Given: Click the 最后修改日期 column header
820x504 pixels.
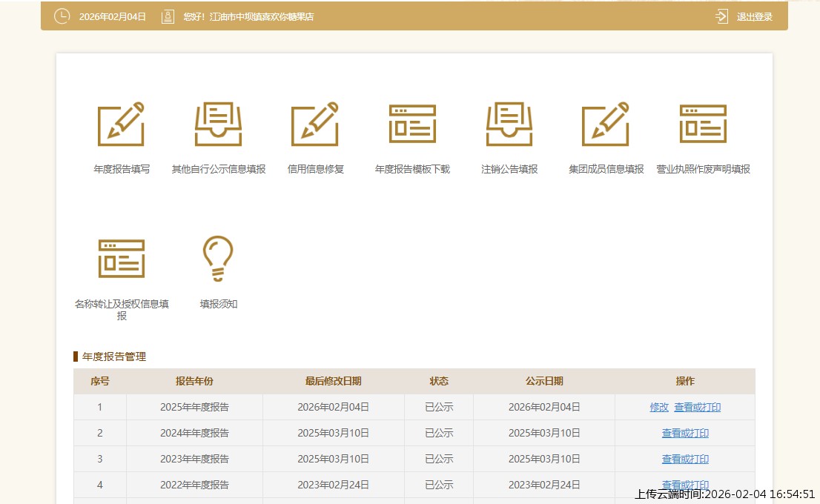Looking at the screenshot, I should pos(333,381).
